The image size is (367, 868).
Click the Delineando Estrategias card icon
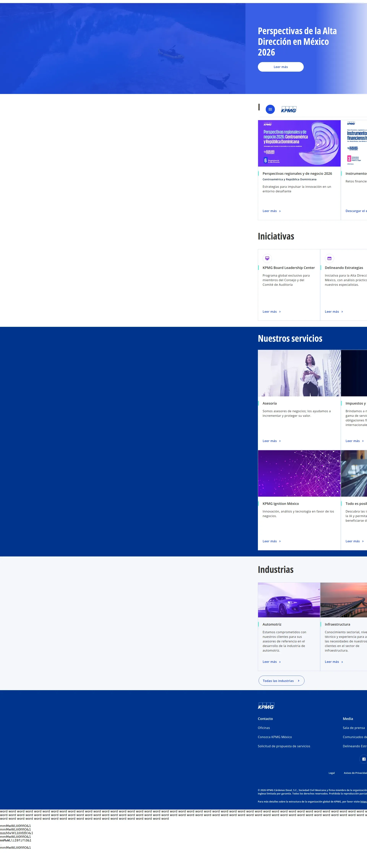tap(329, 258)
